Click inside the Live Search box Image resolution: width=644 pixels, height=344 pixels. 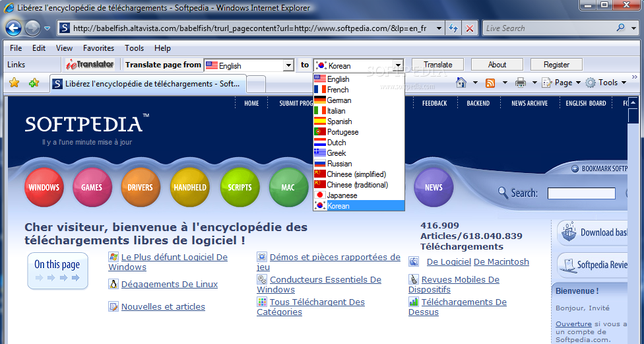click(x=550, y=28)
